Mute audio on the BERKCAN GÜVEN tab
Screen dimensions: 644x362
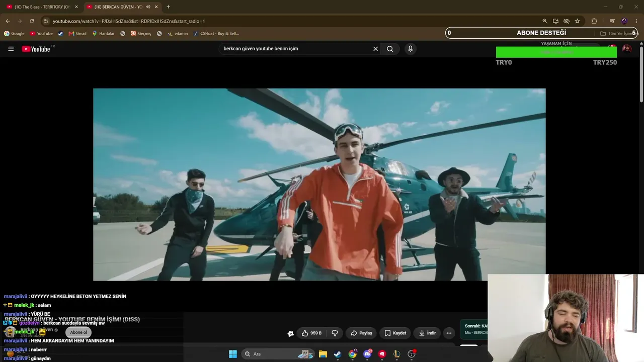(148, 7)
